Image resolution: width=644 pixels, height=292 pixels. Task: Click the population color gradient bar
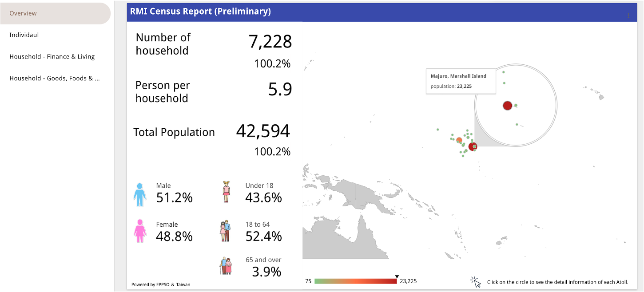(355, 281)
